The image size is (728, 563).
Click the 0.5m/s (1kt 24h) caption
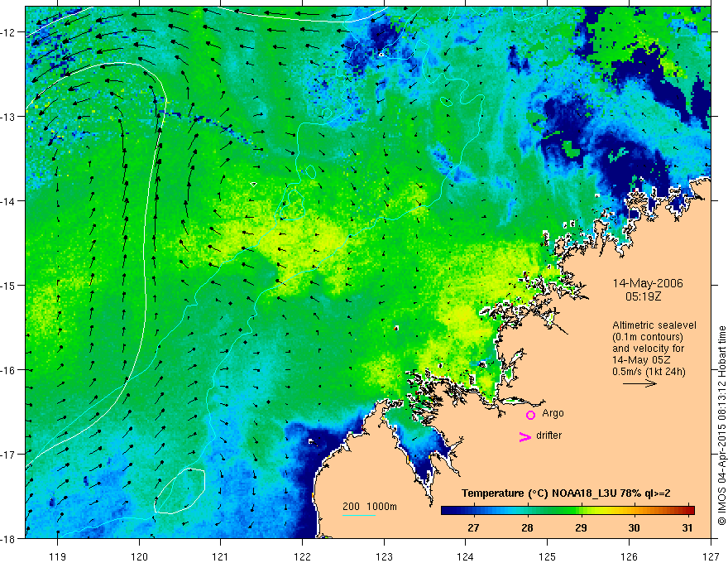tap(649, 372)
